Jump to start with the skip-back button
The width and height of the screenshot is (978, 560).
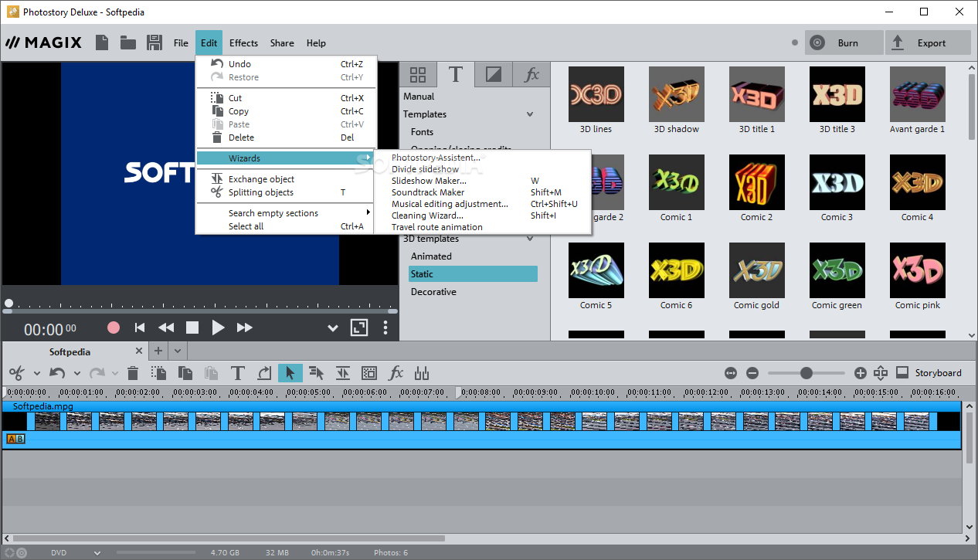click(140, 328)
